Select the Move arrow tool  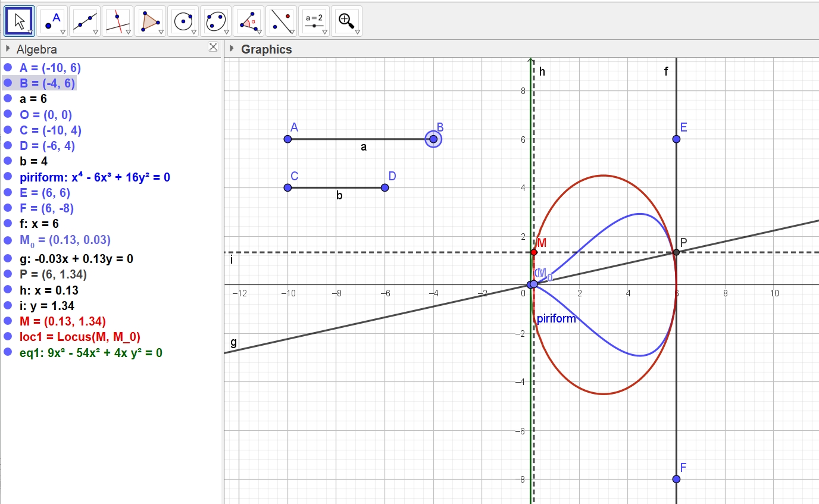pos(20,21)
